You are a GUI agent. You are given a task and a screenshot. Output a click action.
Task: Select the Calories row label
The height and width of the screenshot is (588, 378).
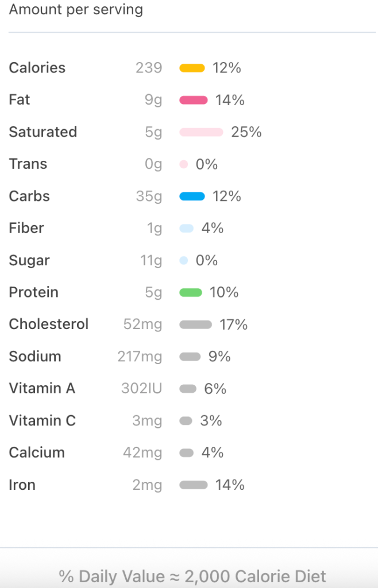pos(37,68)
